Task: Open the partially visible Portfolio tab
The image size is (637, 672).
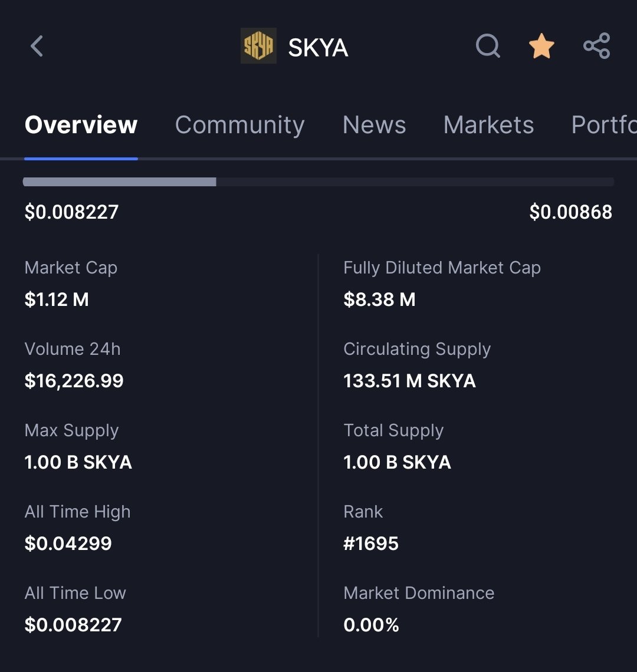Action: click(604, 125)
